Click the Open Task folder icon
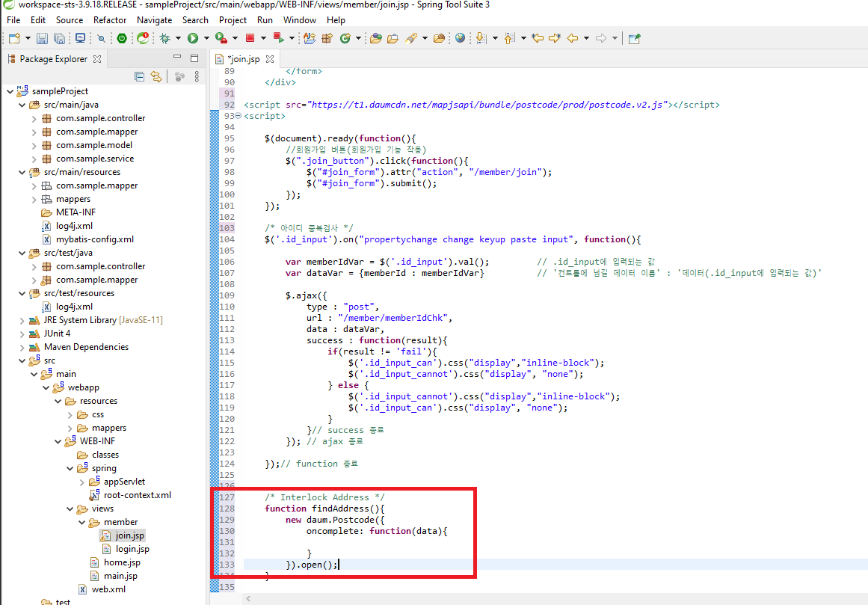This screenshot has width=868, height=605. (393, 38)
